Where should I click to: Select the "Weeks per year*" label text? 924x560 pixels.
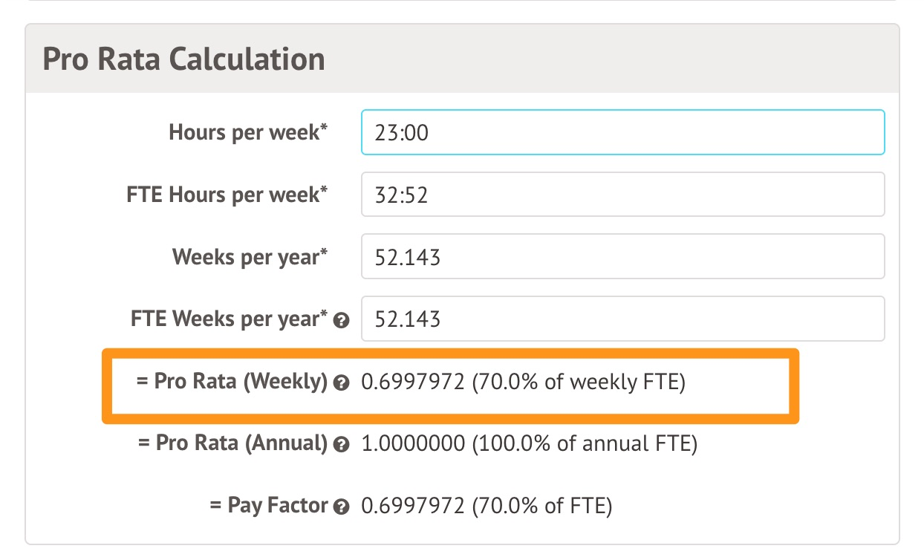(250, 257)
